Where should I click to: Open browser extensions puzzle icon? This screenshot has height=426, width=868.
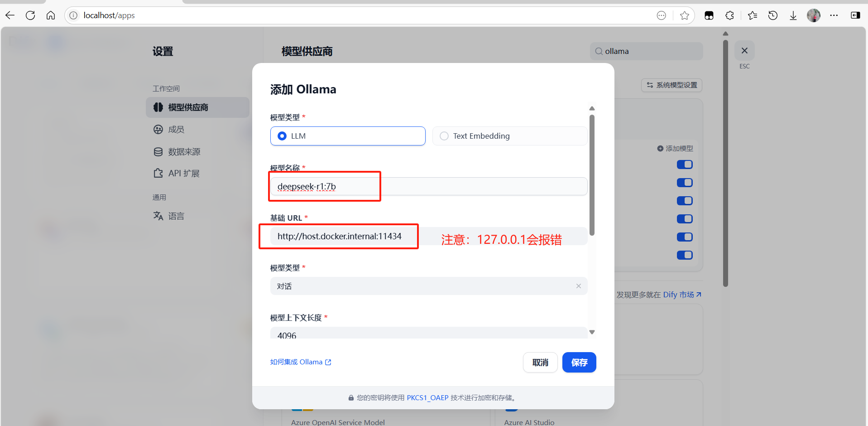click(x=729, y=15)
